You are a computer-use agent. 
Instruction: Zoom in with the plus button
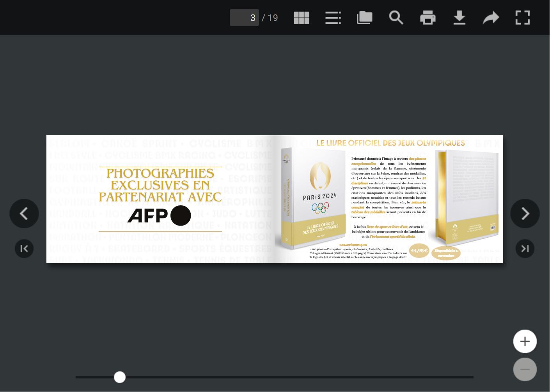[525, 341]
